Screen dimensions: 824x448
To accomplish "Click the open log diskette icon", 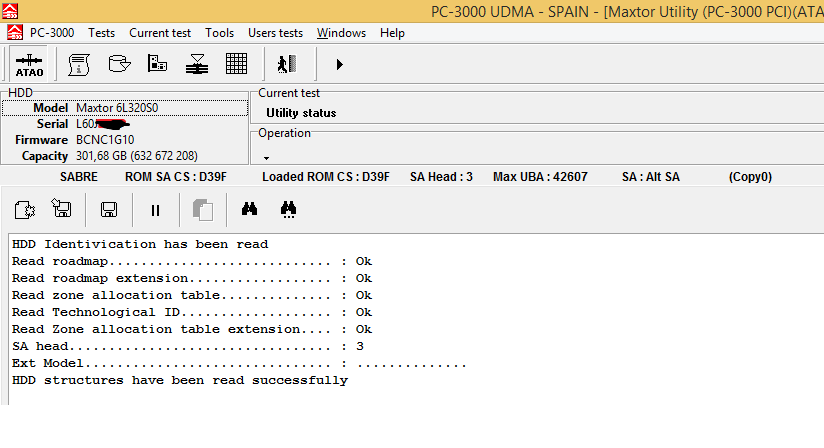I will 61,208.
